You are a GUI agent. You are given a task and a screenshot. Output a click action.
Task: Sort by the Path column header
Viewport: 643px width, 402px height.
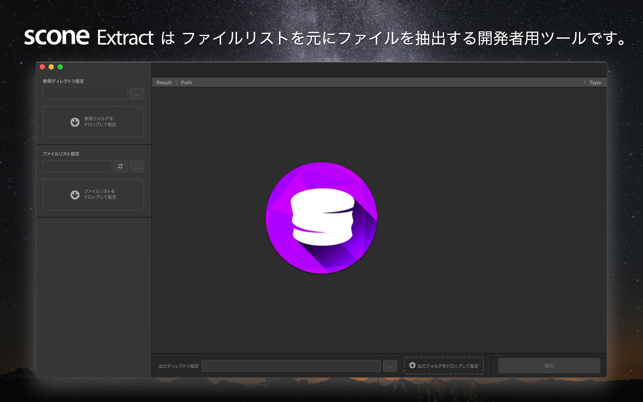(186, 82)
